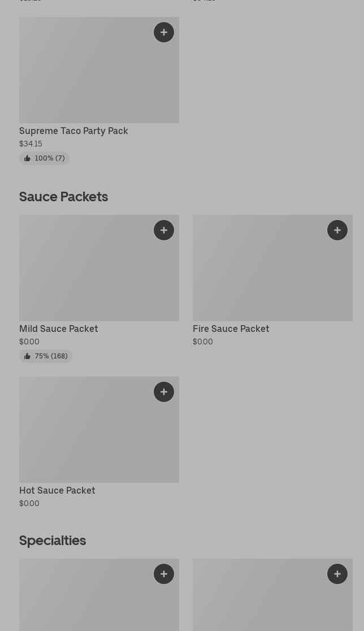Select the Hot Sauce Packet title

[x=57, y=490]
